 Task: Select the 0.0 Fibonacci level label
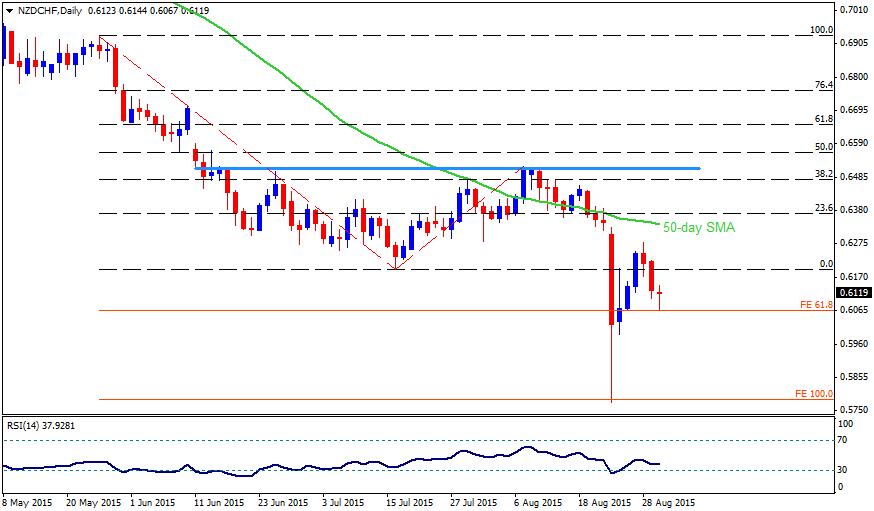pos(827,264)
